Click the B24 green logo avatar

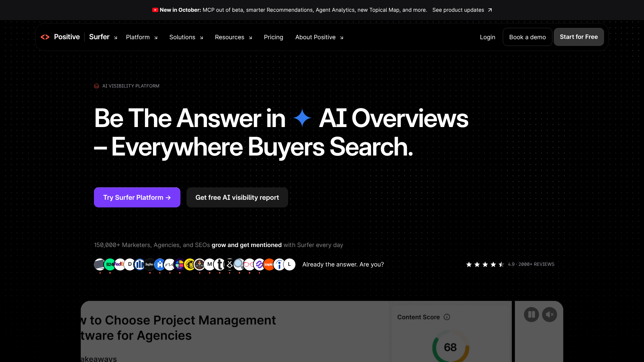110,264
